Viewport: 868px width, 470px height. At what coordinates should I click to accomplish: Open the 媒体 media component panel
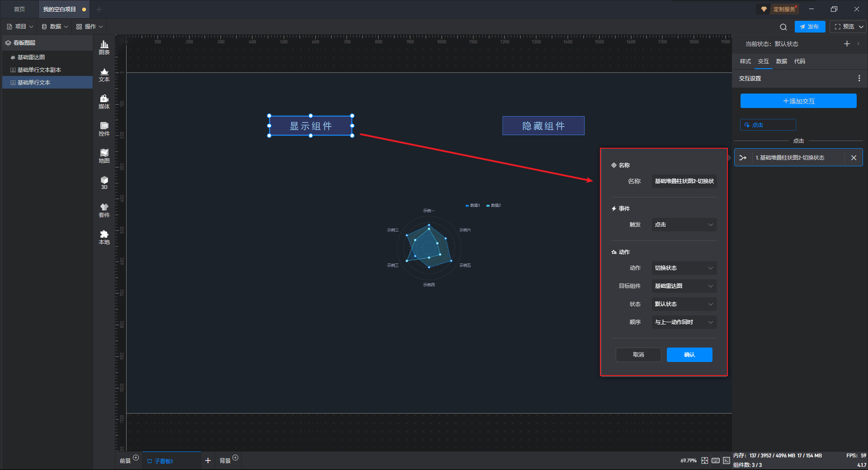104,102
